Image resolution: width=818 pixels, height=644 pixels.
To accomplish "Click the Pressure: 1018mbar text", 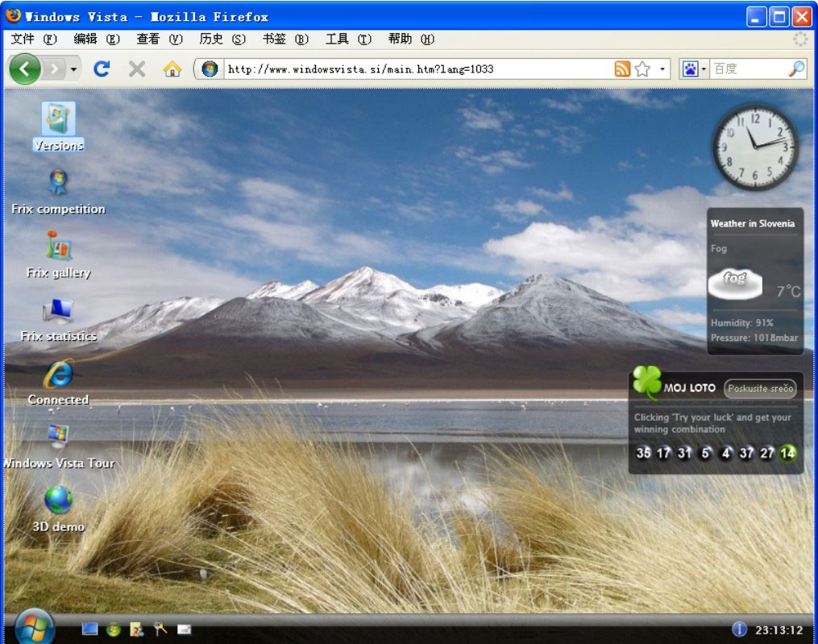I will 754,338.
